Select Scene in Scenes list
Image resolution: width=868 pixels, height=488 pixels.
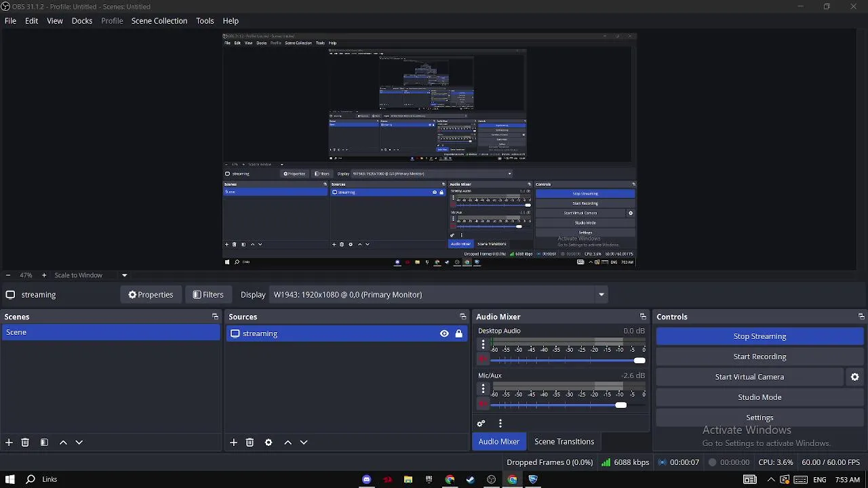[x=111, y=332]
